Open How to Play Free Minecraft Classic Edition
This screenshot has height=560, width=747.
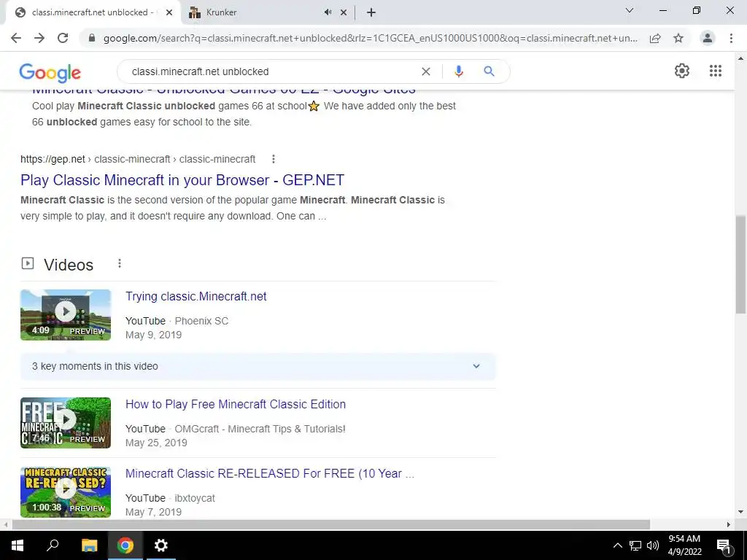236,404
